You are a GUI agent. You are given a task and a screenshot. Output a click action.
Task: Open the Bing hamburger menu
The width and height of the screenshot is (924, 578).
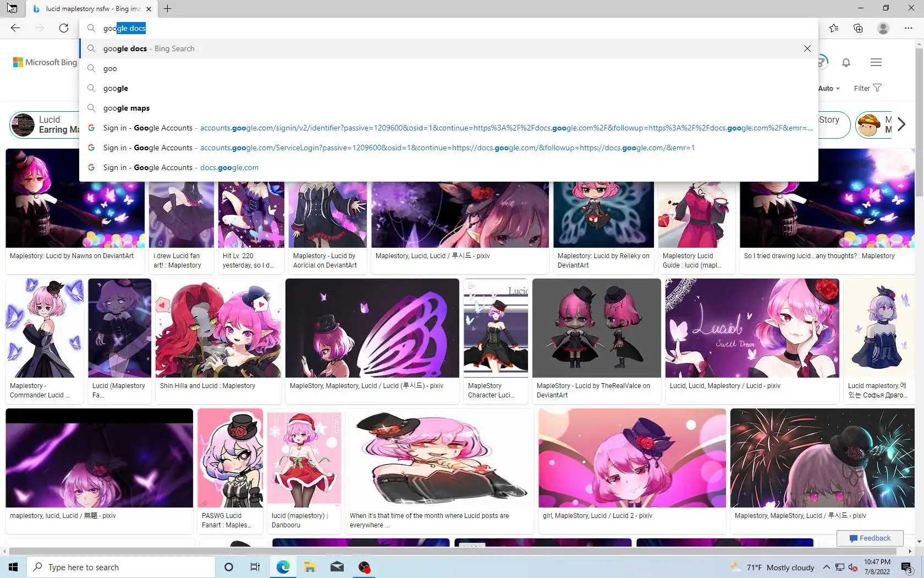(876, 62)
